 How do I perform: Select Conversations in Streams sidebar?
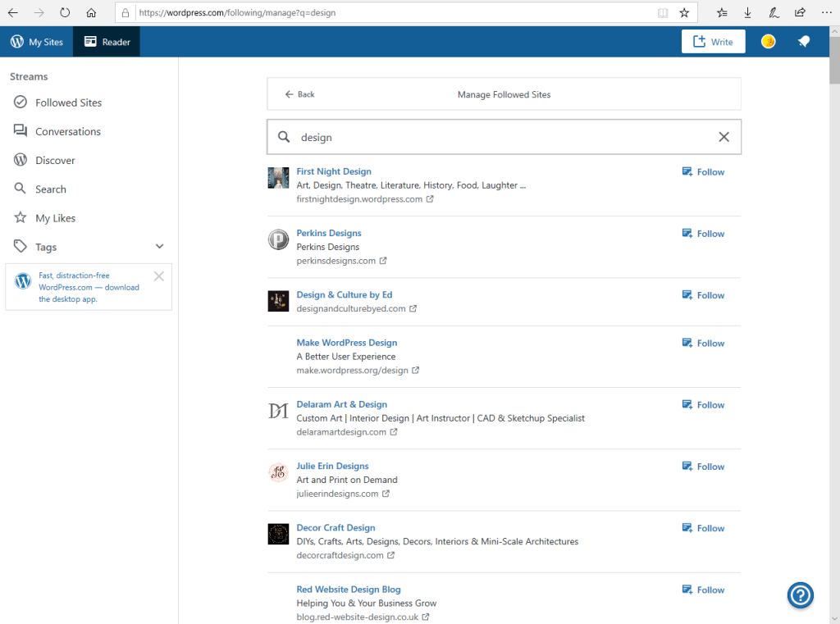(67, 131)
